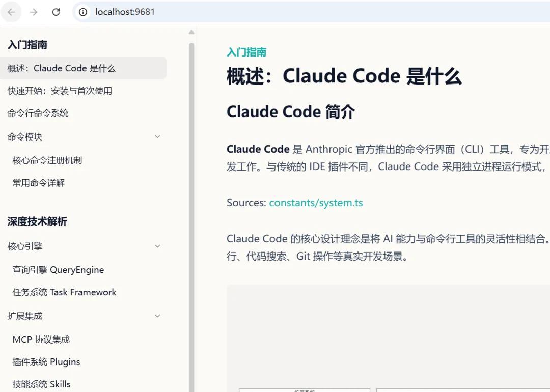Collapse the 扩展集成 section chevron
This screenshot has height=392, width=550.
coord(157,316)
